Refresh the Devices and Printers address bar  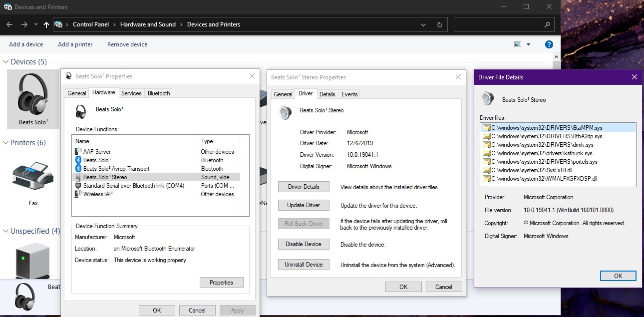pos(439,24)
